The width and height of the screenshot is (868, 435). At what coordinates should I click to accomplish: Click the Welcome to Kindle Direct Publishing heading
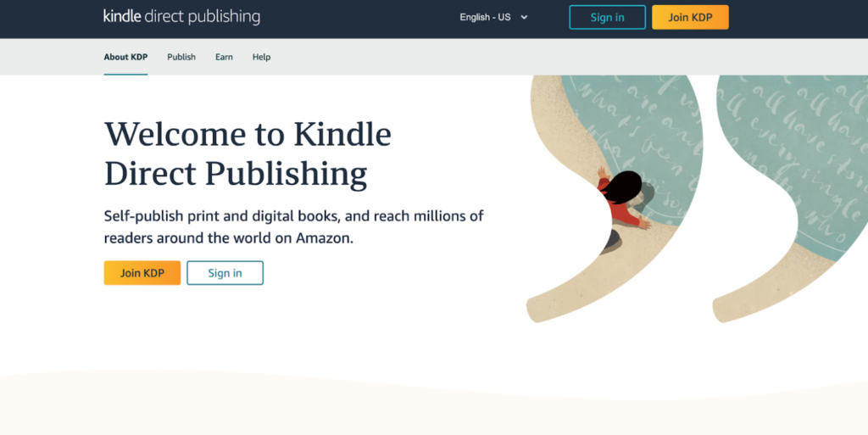pos(248,153)
